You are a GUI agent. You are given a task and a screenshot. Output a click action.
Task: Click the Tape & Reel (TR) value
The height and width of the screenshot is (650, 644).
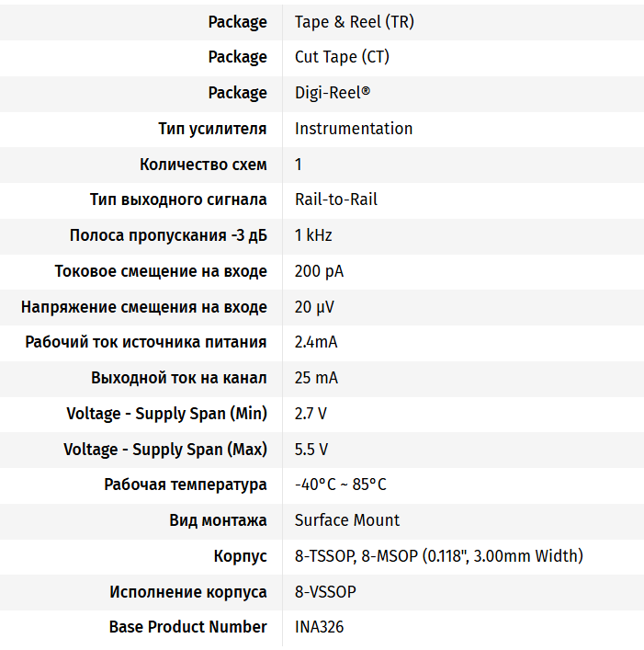tap(354, 22)
